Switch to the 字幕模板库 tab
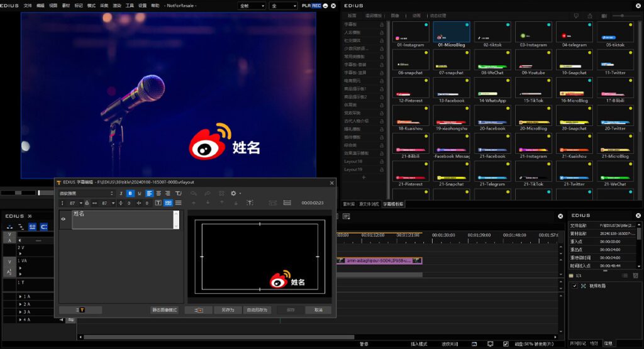Screen dimensions: 644x349 point(393,204)
